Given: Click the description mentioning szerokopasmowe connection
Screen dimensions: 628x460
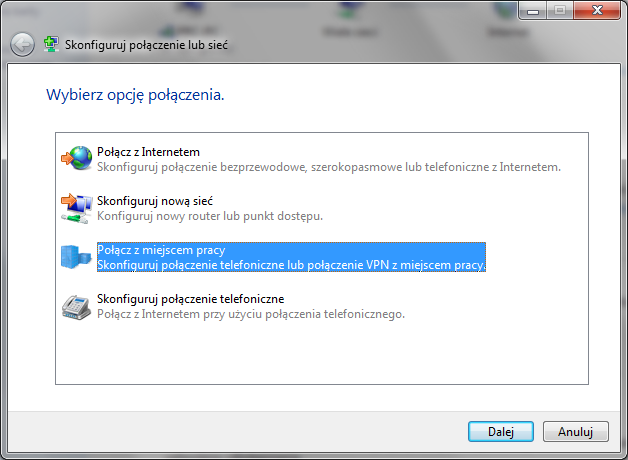Looking at the screenshot, I should point(328,167).
